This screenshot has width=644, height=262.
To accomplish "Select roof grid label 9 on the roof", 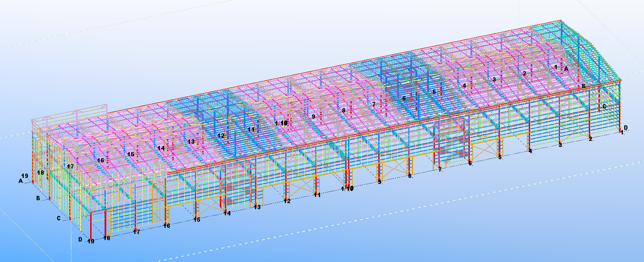I will pyautogui.click(x=313, y=116).
